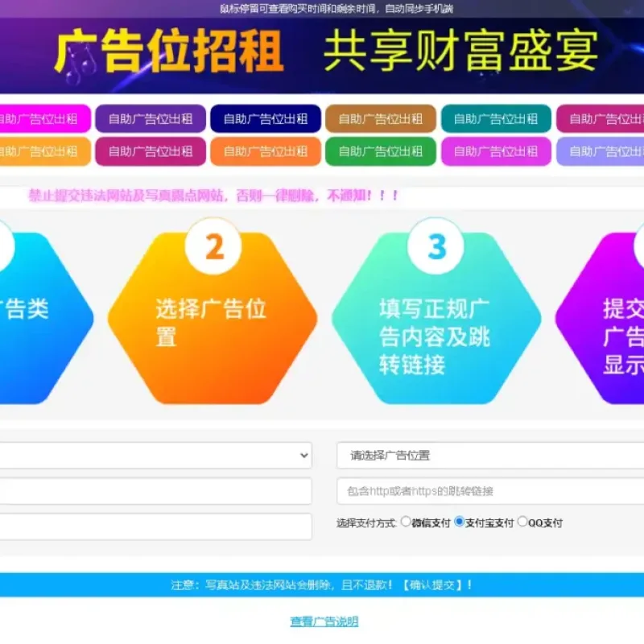Click the lavender 自助广告位出租 ad slot button
Viewport: 644px width, 644px height.
click(x=601, y=151)
